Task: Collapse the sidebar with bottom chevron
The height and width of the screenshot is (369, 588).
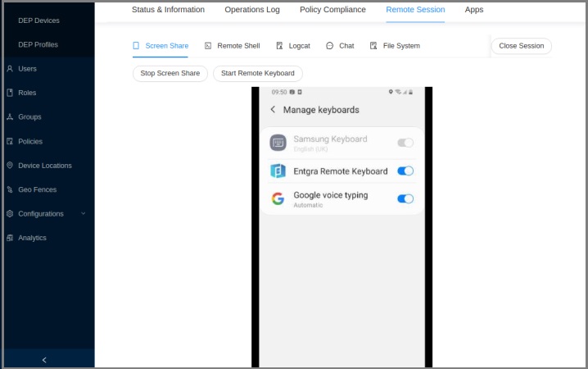Action: click(x=44, y=359)
